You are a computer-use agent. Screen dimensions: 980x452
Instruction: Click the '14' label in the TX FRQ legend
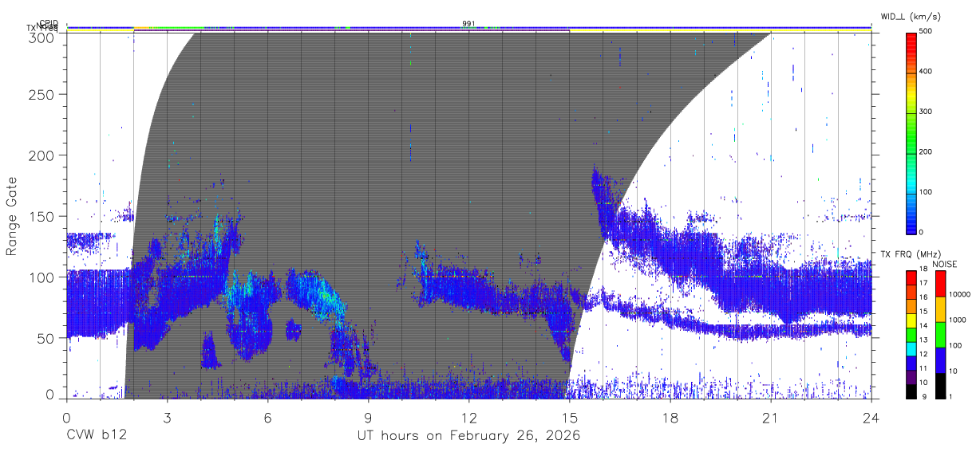pos(923,325)
